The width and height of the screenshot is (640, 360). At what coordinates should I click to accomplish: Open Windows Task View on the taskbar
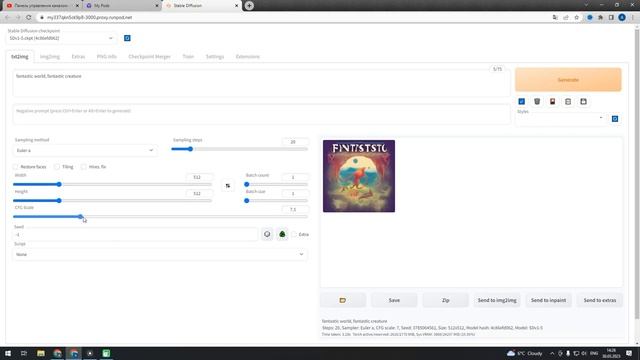pos(24,353)
